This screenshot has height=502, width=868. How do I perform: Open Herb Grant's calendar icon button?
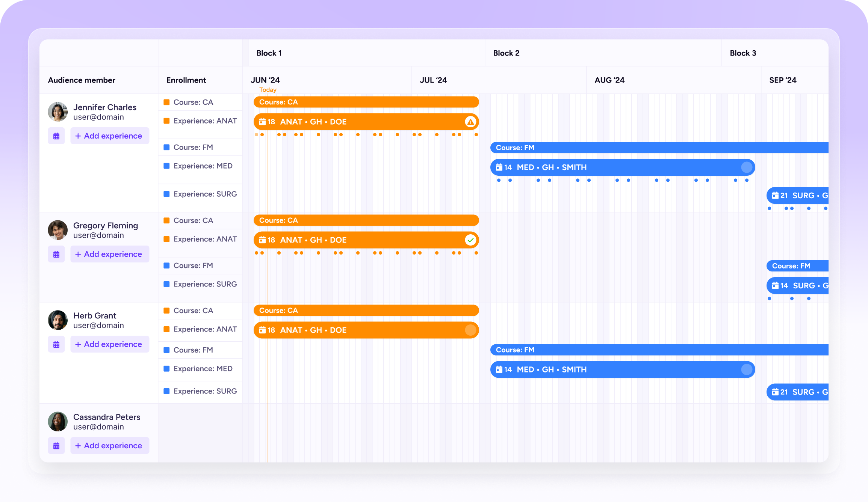tap(56, 344)
